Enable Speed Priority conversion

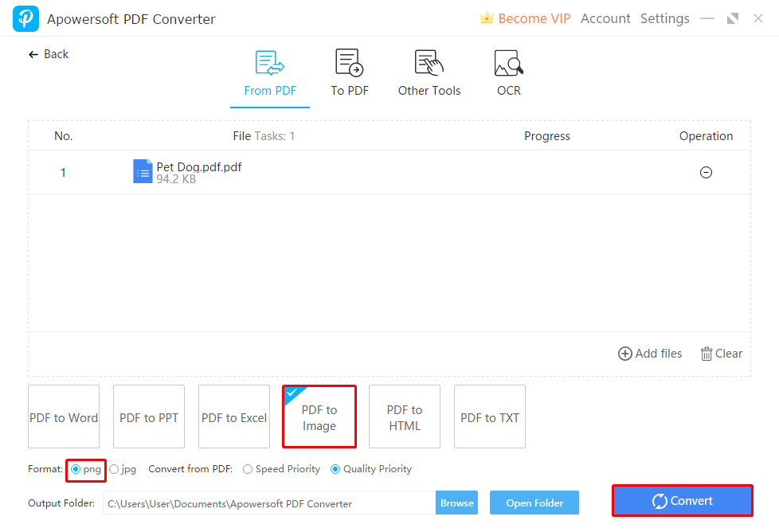click(248, 469)
